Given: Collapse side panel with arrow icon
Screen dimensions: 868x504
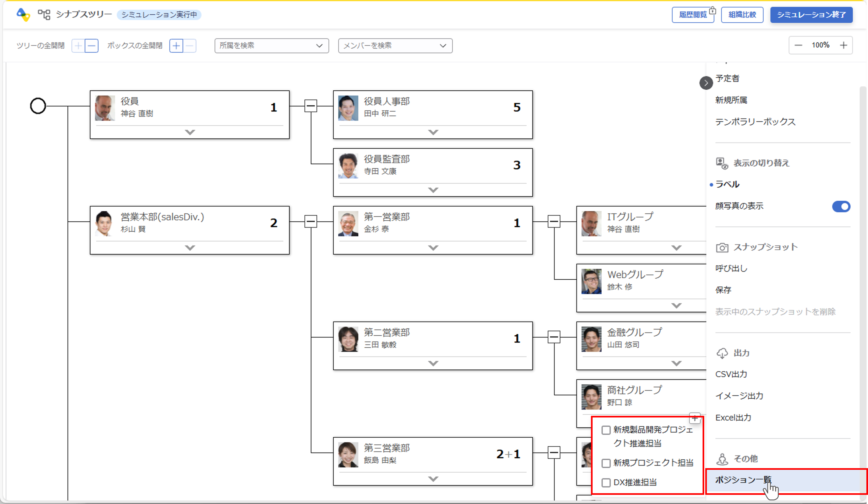Looking at the screenshot, I should (x=706, y=83).
